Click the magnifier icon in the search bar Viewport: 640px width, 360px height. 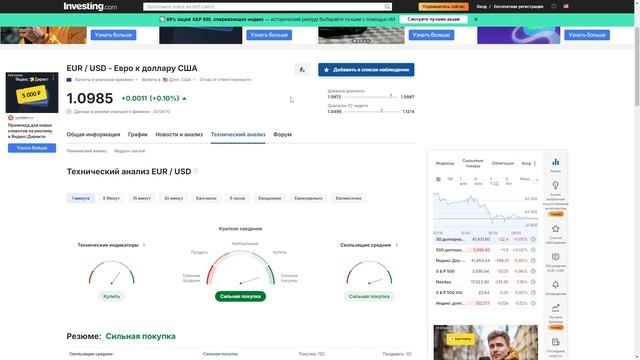coord(387,7)
